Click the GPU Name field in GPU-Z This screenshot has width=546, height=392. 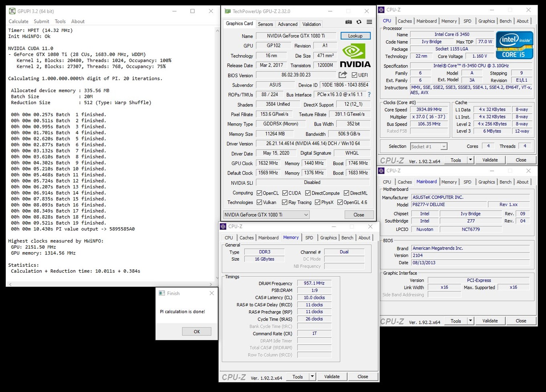(296, 36)
